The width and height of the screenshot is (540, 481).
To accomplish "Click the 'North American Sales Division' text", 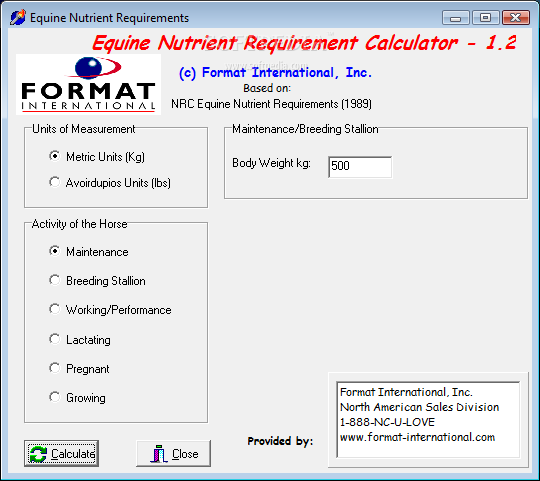I will [419, 407].
